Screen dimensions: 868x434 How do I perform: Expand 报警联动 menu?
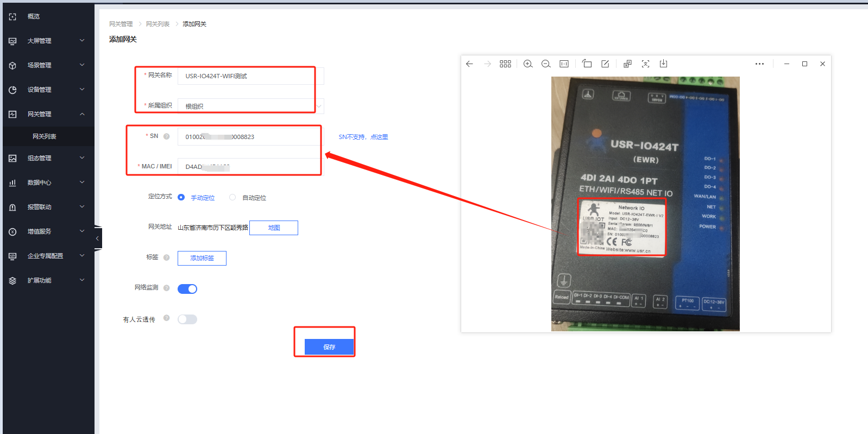(82, 207)
